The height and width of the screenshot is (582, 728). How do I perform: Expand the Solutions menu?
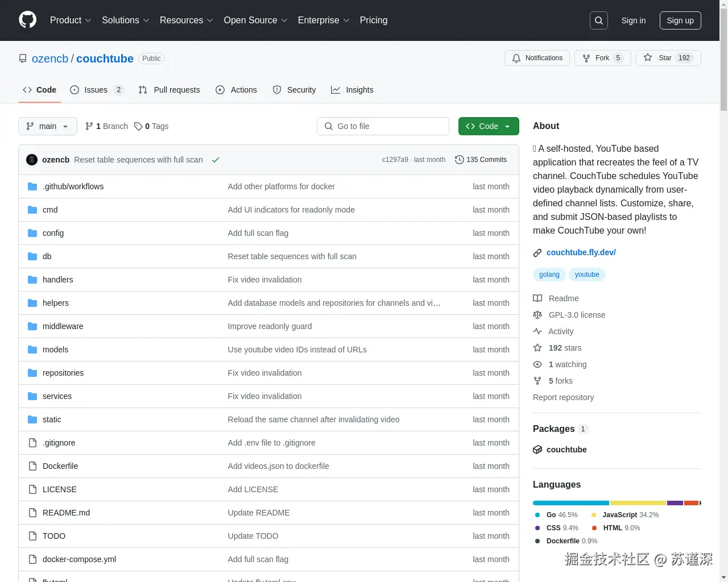tap(126, 20)
